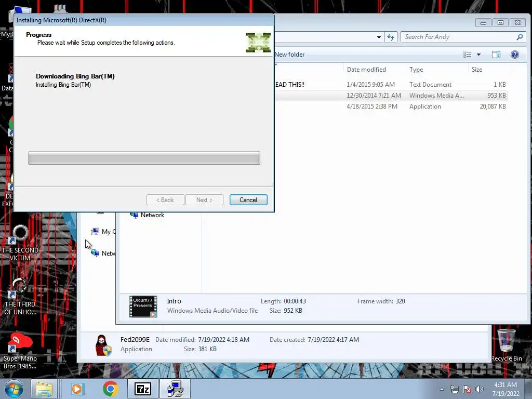Select the READ THIS!! text document row
The image size is (532, 399).
(x=390, y=85)
